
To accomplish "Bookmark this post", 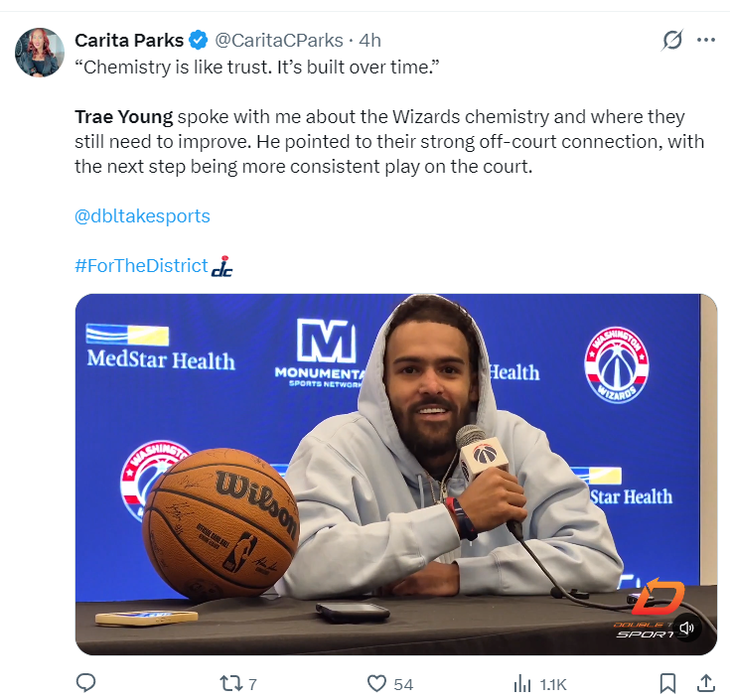I will 667,684.
